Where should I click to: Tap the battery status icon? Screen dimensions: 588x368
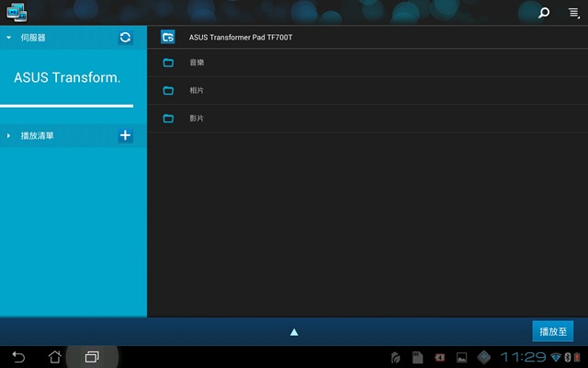pyautogui.click(x=577, y=357)
